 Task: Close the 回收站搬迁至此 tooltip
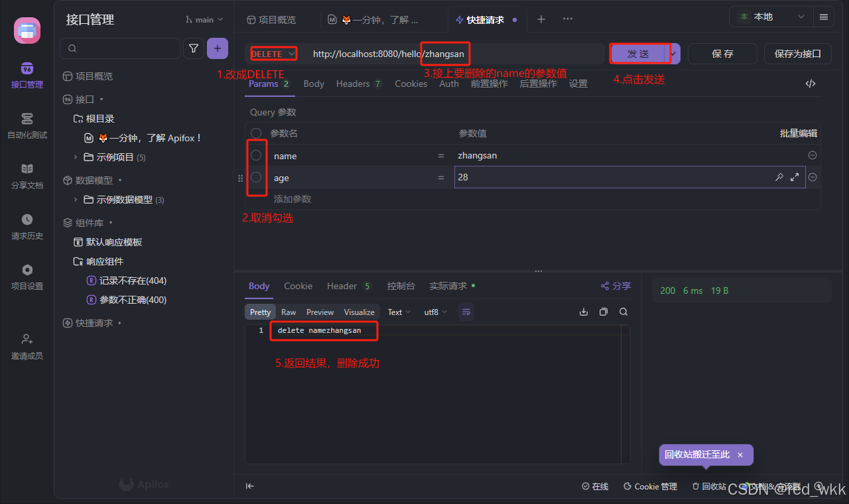[x=740, y=455]
